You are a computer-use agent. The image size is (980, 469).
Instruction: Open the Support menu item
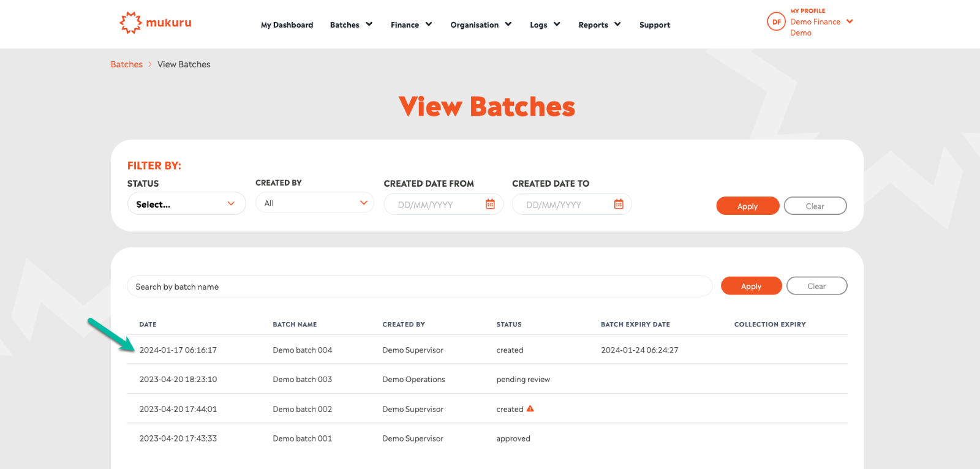pyautogui.click(x=654, y=25)
